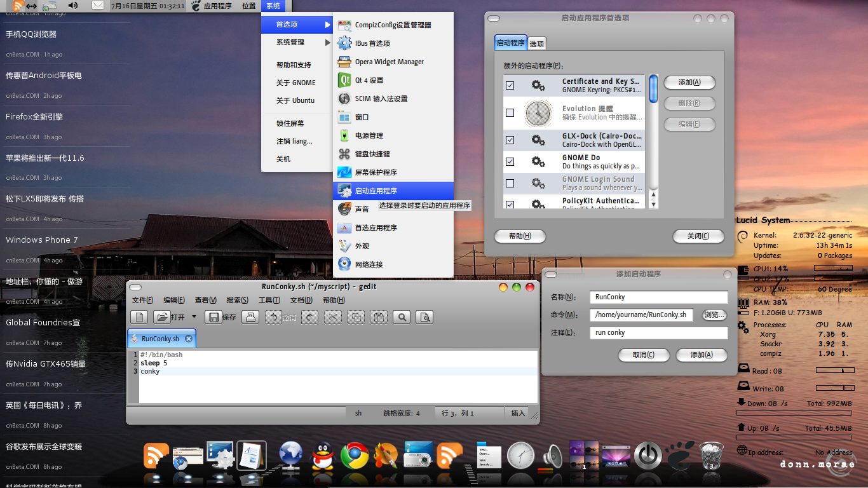Choose 关机 from the 系统 menu
Image resolution: width=868 pixels, height=488 pixels.
(297, 159)
